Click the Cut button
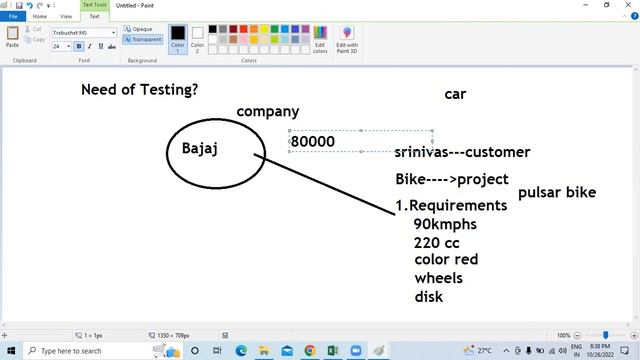Viewport: 640px width, 360px height. pos(33,29)
